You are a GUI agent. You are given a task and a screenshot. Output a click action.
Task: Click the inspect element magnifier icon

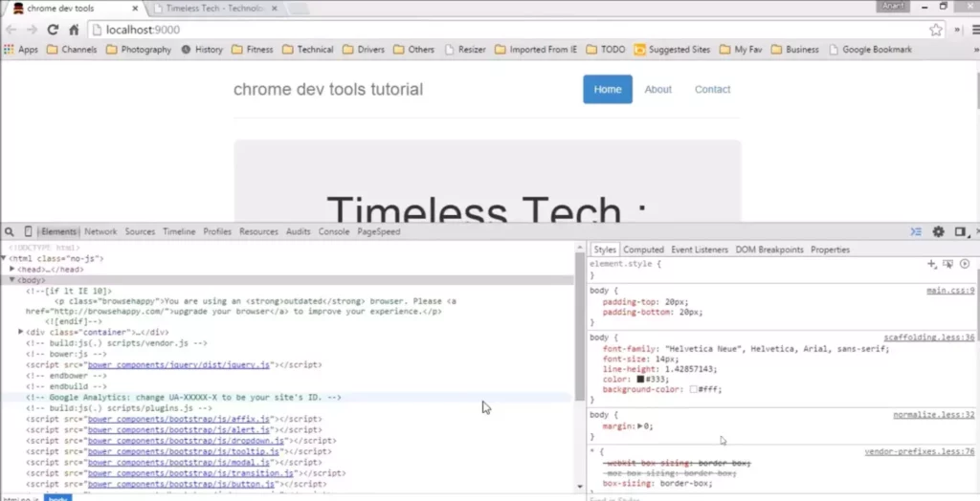click(x=9, y=232)
